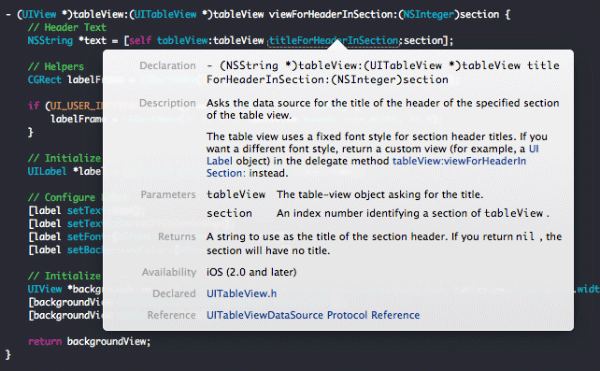Open the UITableView.h declared link
The image size is (600, 371).
241,294
